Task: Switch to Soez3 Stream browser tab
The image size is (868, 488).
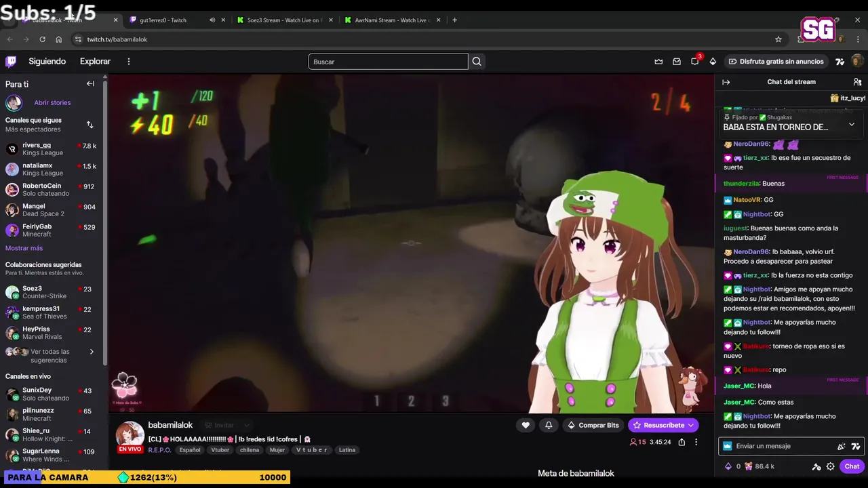Action: 285,20
